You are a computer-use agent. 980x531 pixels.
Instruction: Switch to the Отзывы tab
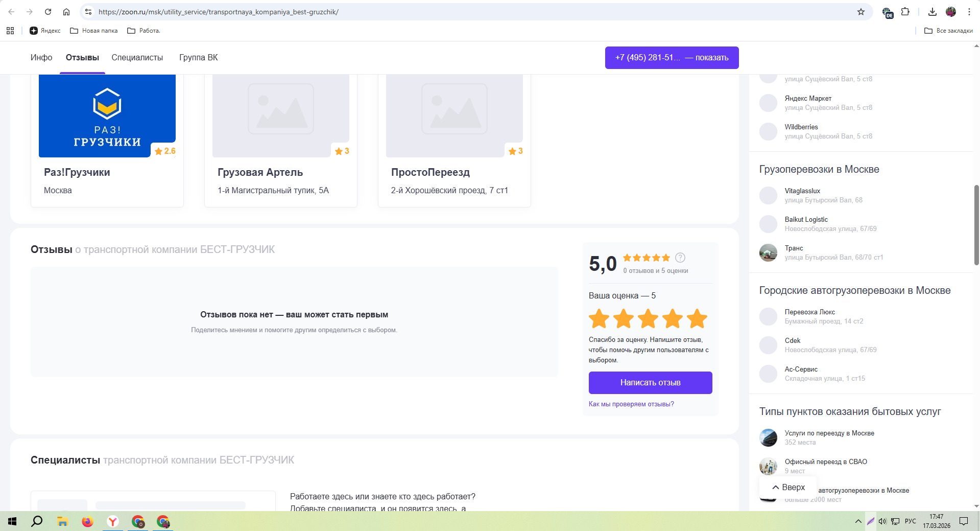(82, 58)
